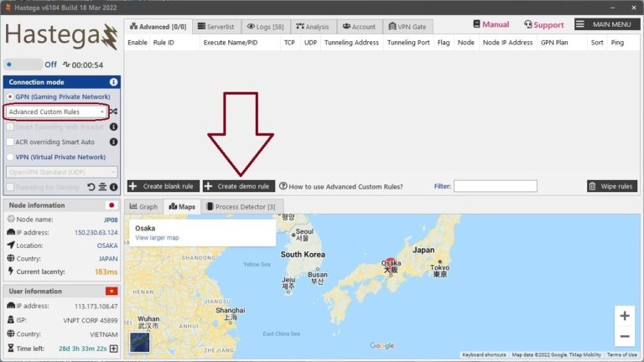The width and height of the screenshot is (644, 362).
Task: Click Create blank rule button
Action: (163, 186)
